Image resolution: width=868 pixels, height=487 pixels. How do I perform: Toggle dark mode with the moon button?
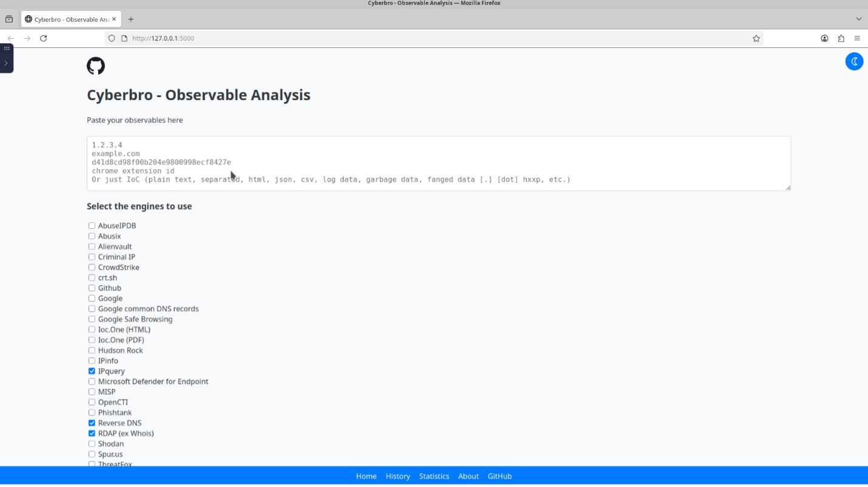point(854,61)
